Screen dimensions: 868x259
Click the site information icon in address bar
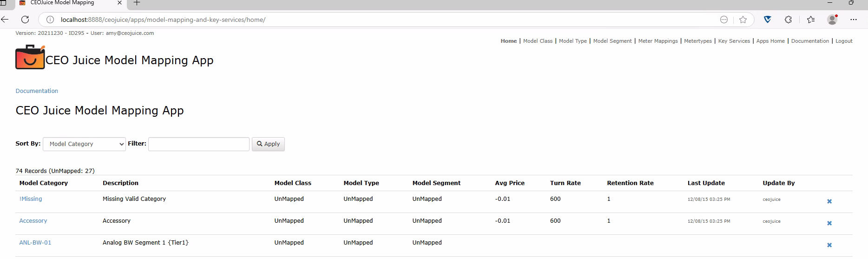(50, 20)
